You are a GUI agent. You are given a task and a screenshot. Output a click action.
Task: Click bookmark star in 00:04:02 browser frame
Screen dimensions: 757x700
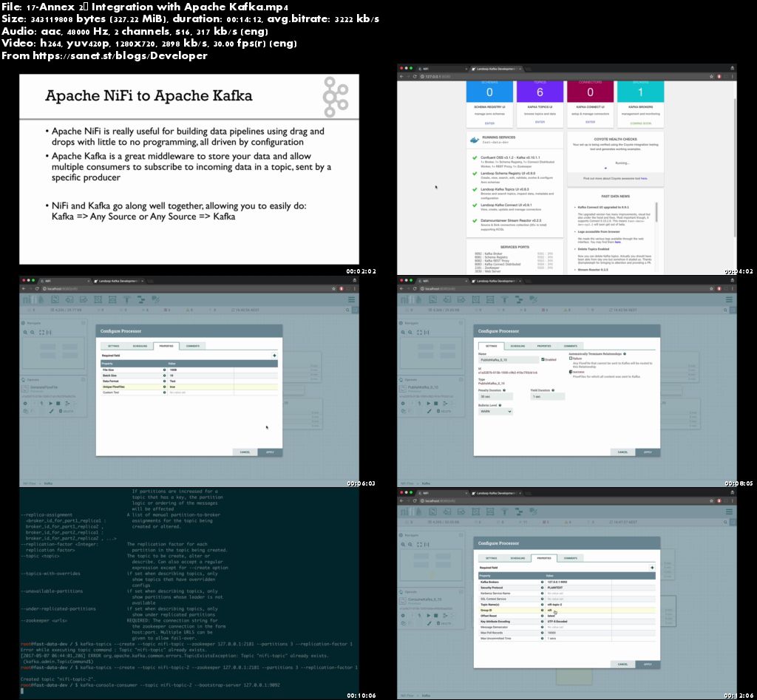tap(711, 76)
